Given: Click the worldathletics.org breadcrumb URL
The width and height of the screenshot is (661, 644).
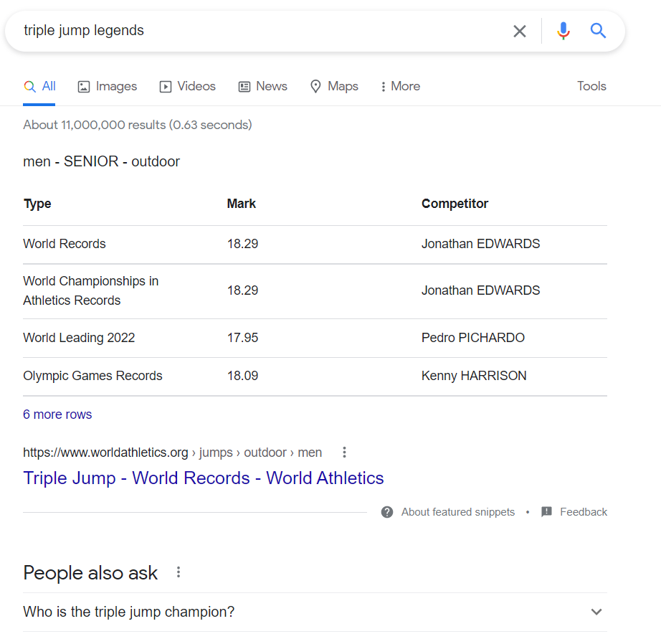Looking at the screenshot, I should (x=172, y=453).
